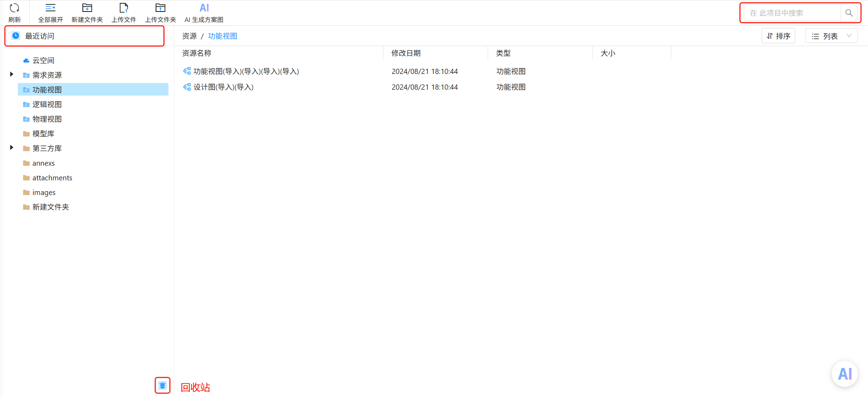Click the 上传文件夹 upload folder icon
Viewport: 868px width, 397px height.
160,8
